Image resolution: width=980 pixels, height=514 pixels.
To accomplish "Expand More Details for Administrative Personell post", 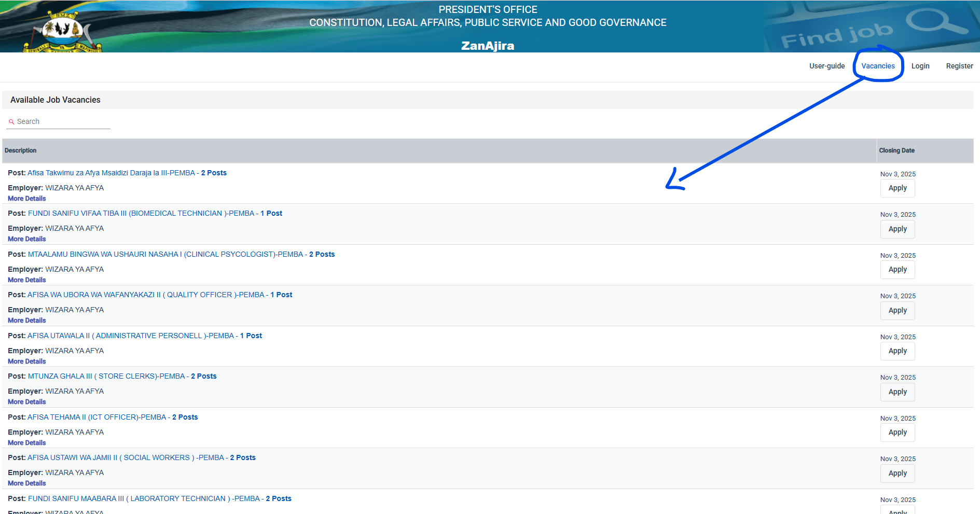I will click(x=27, y=362).
